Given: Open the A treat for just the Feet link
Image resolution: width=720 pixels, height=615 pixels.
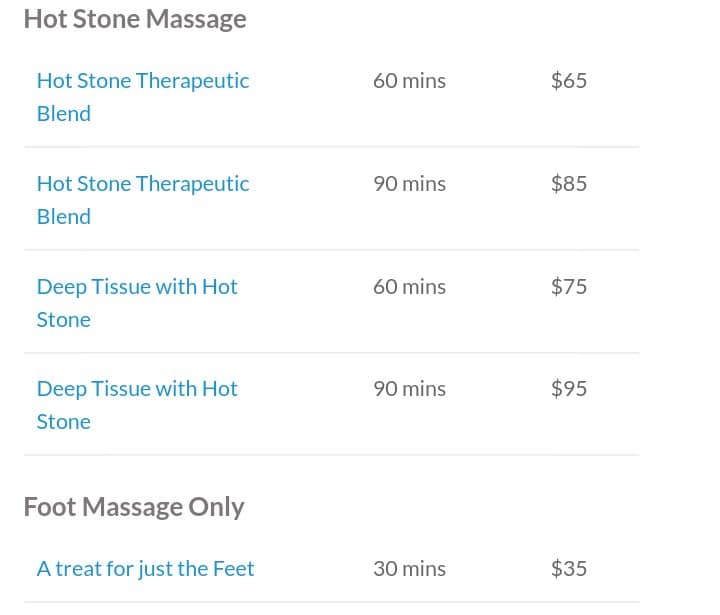Looking at the screenshot, I should point(145,569).
